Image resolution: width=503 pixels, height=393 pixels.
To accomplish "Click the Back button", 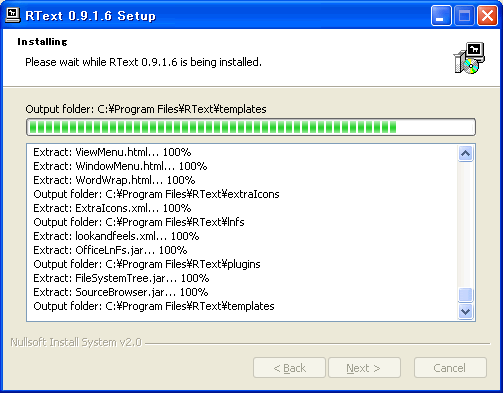I will click(289, 368).
